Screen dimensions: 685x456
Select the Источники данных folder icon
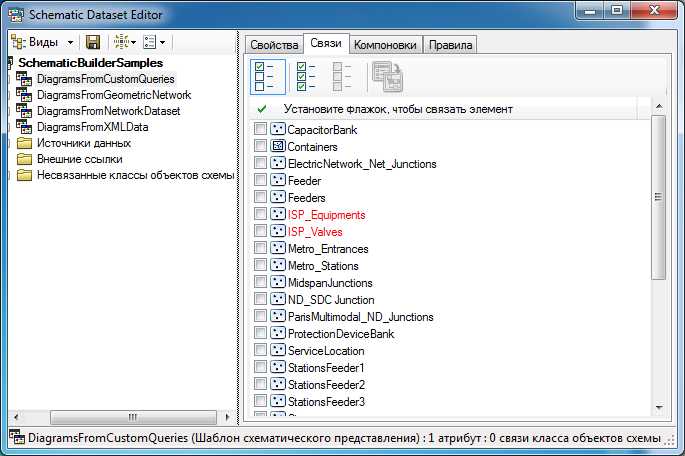[x=24, y=143]
